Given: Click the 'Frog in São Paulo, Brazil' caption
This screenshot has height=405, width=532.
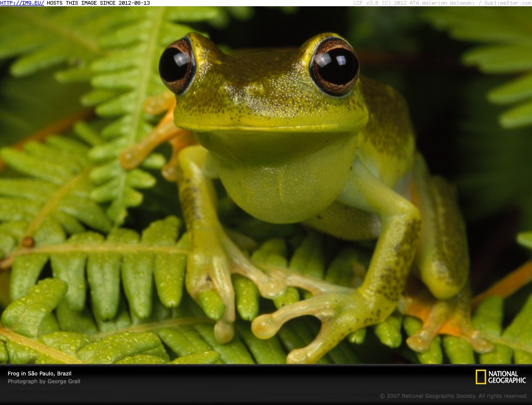Looking at the screenshot, I should click(x=39, y=373).
